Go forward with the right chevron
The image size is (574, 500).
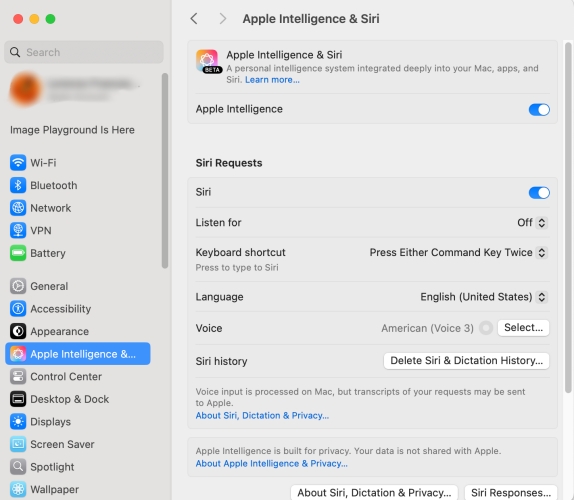coord(223,18)
